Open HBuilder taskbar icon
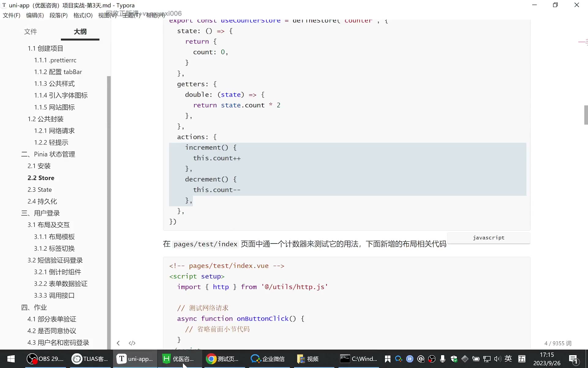The image size is (588, 368). (179, 358)
